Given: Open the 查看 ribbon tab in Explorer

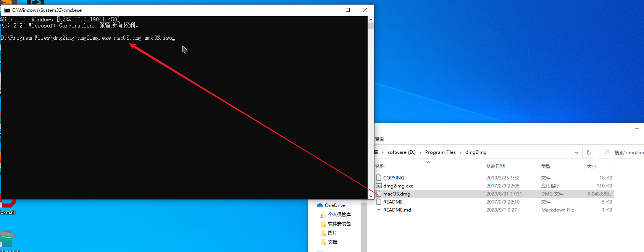Looking at the screenshot, I should [x=379, y=139].
